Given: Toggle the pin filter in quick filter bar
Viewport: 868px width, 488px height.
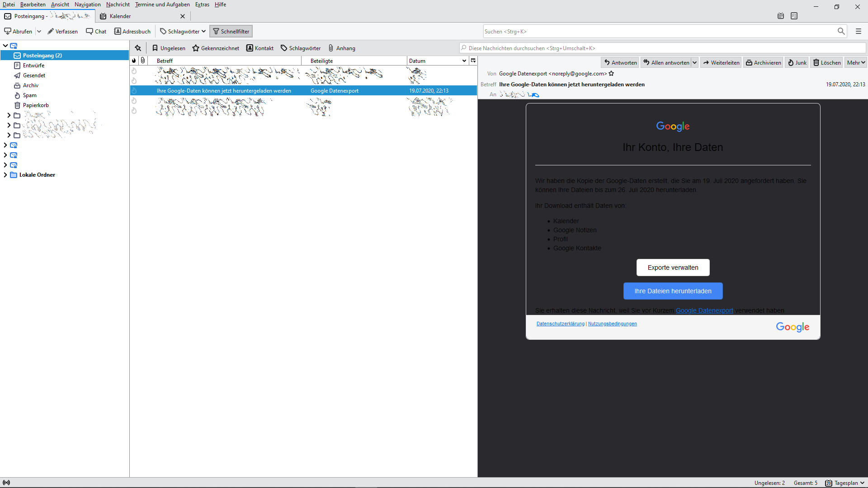Looking at the screenshot, I should tap(138, 48).
